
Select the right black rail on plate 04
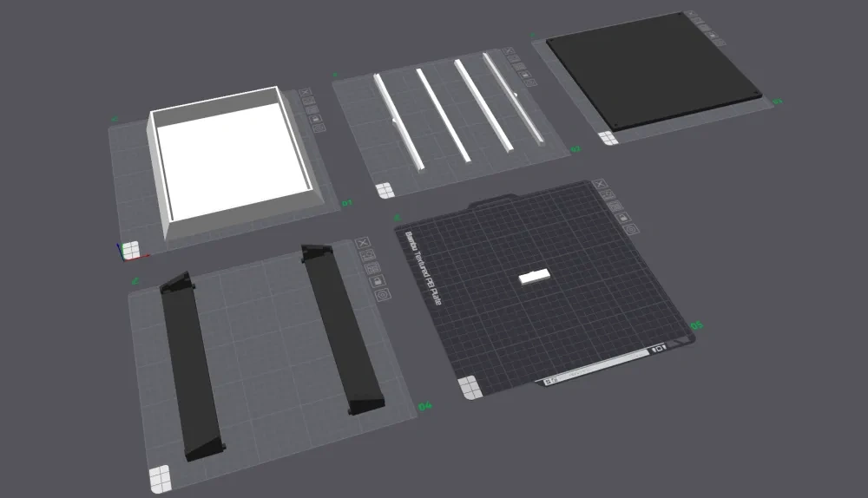pyautogui.click(x=343, y=330)
